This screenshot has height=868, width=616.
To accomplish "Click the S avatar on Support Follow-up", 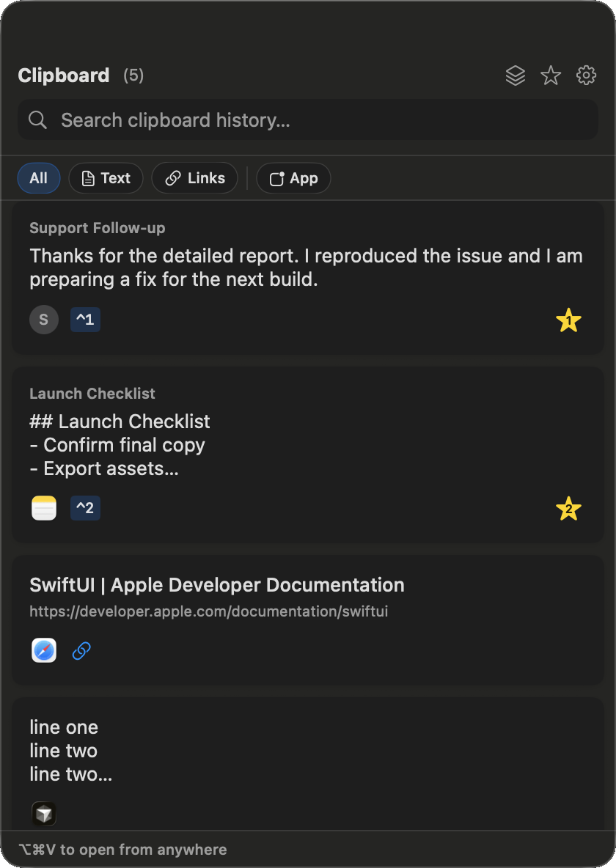I will 44,320.
